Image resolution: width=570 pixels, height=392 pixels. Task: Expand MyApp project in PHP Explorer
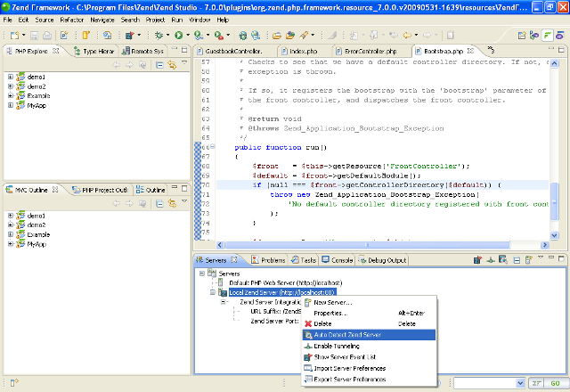click(x=11, y=105)
